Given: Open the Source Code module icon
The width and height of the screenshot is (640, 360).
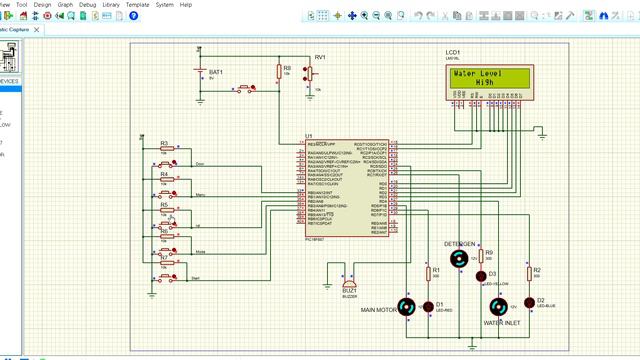Looking at the screenshot, I should [x=107, y=16].
